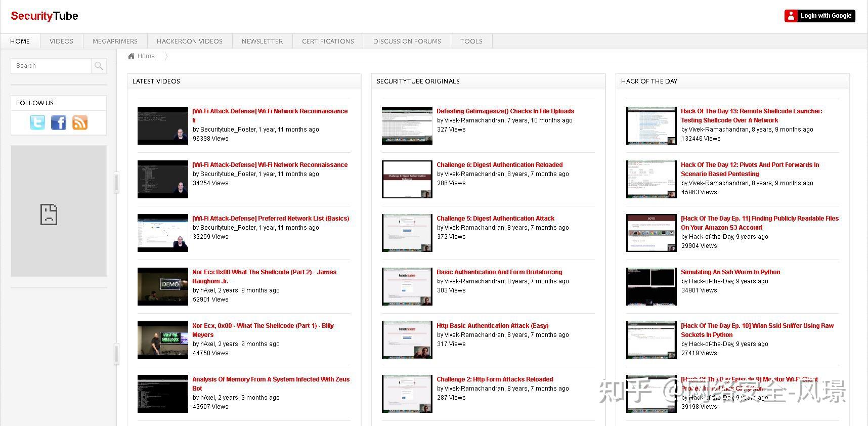The width and height of the screenshot is (868, 426).
Task: Click Login with Google button
Action: (x=820, y=16)
